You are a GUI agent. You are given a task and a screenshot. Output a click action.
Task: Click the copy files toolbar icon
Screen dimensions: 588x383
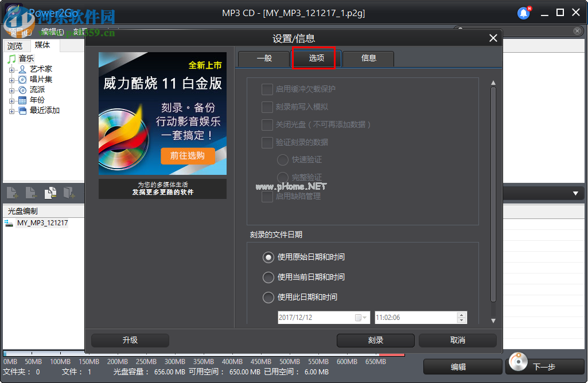click(50, 193)
